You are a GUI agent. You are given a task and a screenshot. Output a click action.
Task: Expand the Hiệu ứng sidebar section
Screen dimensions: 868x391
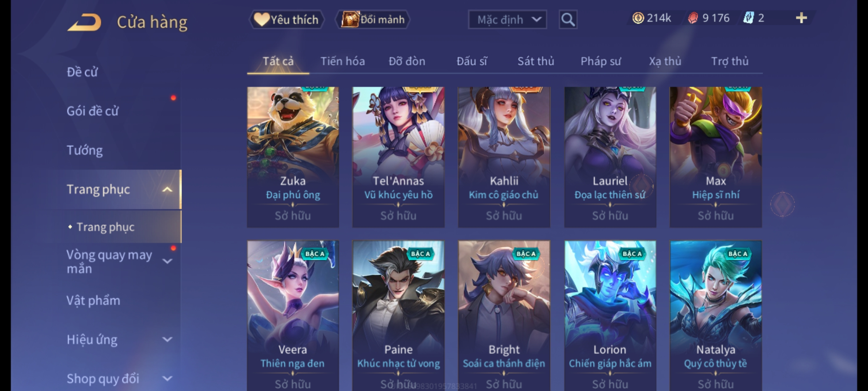coord(167,340)
